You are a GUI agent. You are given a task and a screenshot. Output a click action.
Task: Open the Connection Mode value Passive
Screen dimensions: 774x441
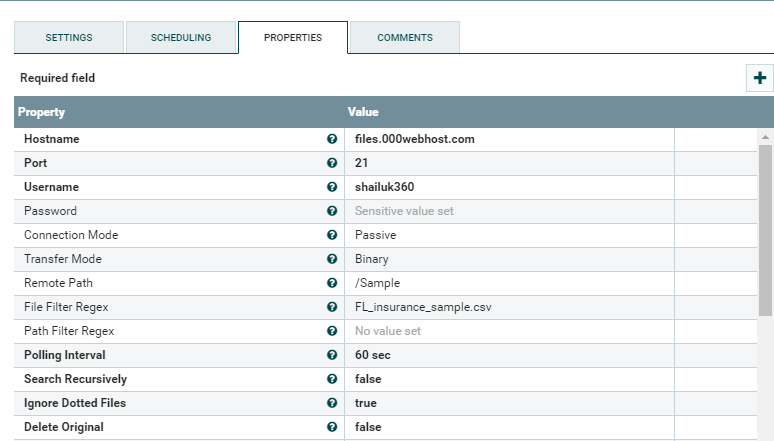(376, 235)
